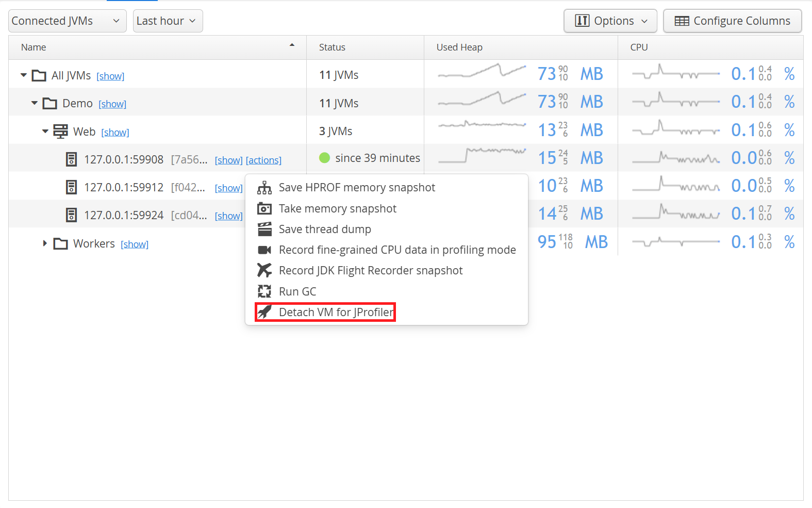Open the Last hour time range dropdown
This screenshot has height=508, width=812.
click(168, 21)
